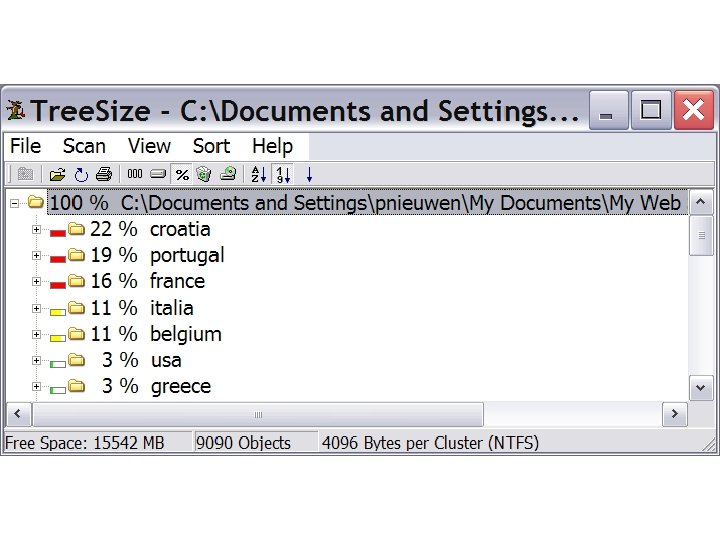Expand the portugal folder node
The height and width of the screenshot is (540, 720).
coord(36,255)
